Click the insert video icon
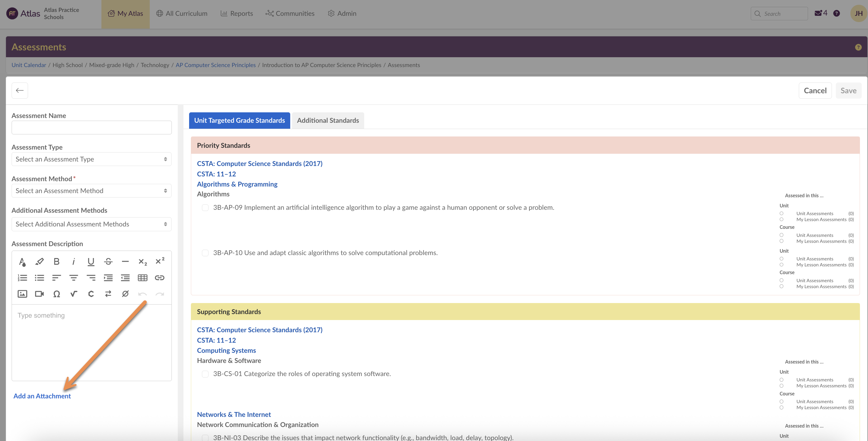The width and height of the screenshot is (868, 441). 39,294
